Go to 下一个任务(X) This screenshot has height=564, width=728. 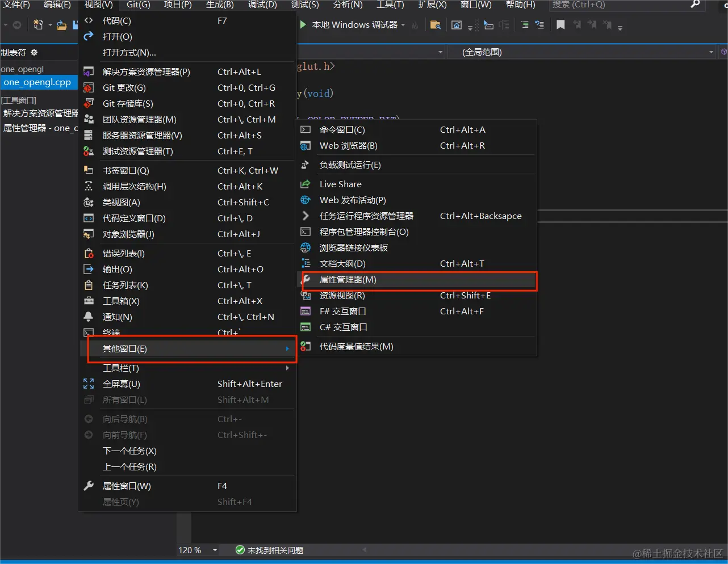(x=188, y=451)
